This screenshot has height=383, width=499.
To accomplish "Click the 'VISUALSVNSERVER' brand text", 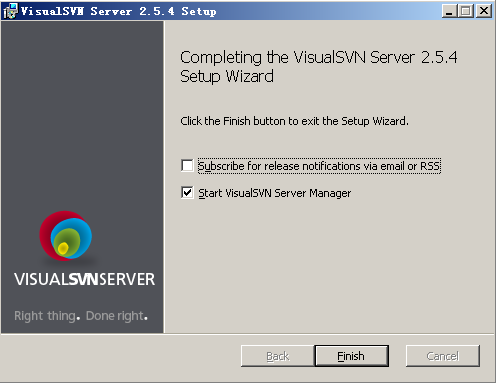I will 85,279.
